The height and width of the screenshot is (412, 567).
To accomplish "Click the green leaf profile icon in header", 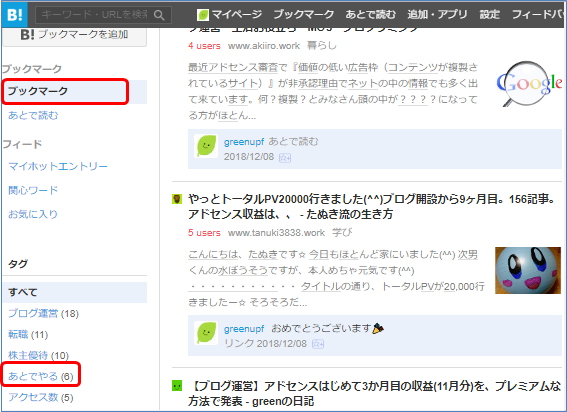I will tap(202, 15).
